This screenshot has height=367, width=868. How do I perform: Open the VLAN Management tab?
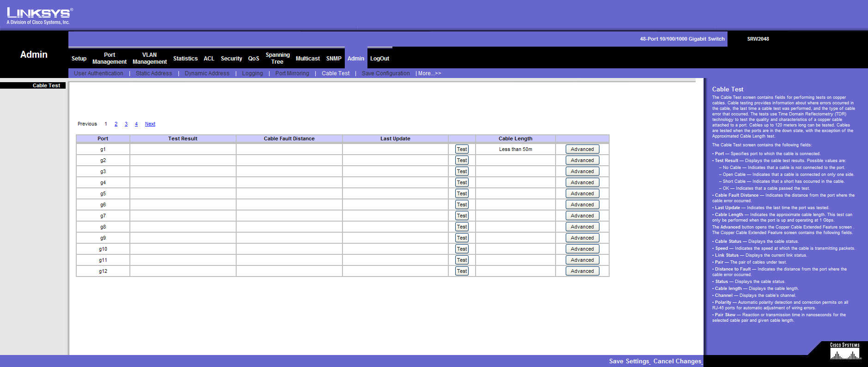pos(149,58)
